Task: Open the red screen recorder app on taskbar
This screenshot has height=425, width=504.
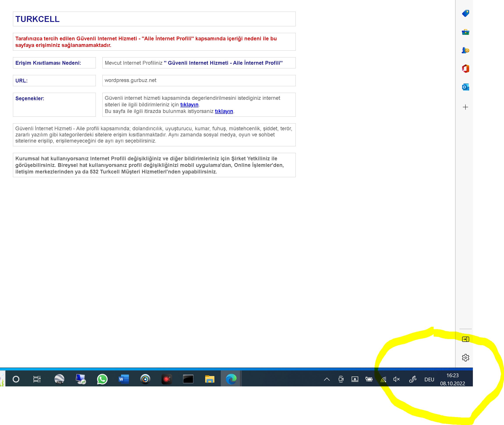Action: (167, 379)
